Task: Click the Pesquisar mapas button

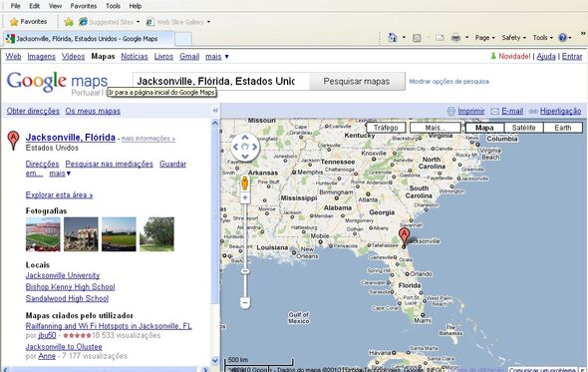Action: coord(357,81)
